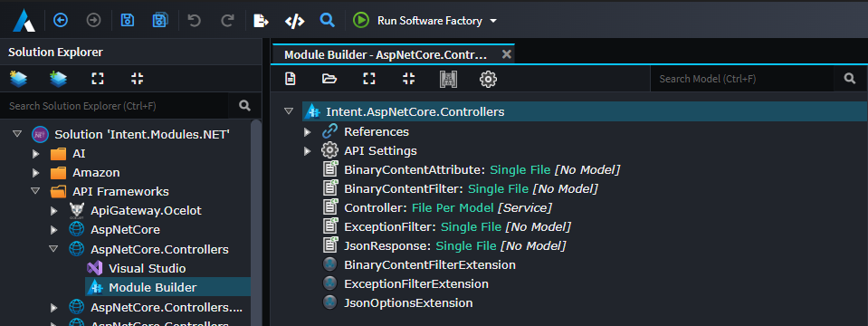
Task: Collapse the Intent.AspNetCore.Controllers root node
Action: coord(289,111)
